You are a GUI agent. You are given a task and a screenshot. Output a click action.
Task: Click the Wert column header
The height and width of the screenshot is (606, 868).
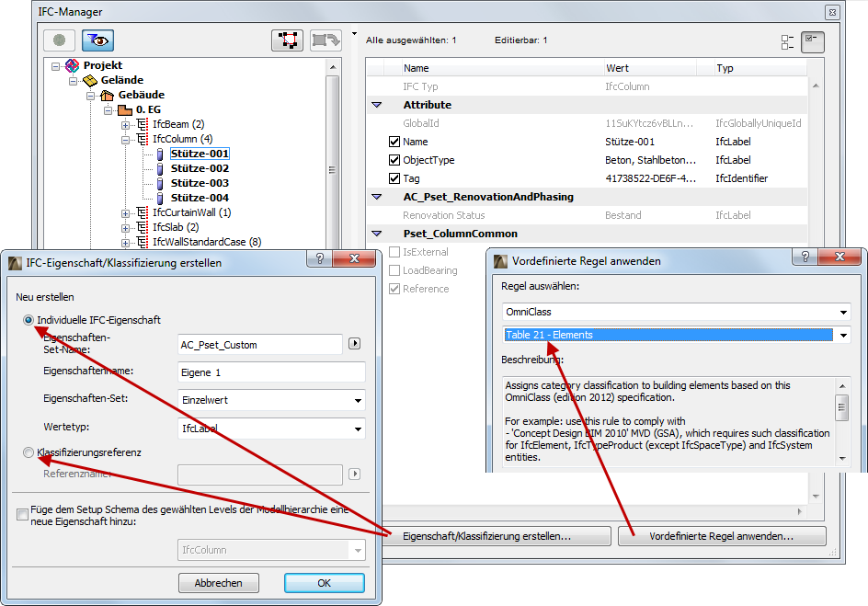(649, 68)
